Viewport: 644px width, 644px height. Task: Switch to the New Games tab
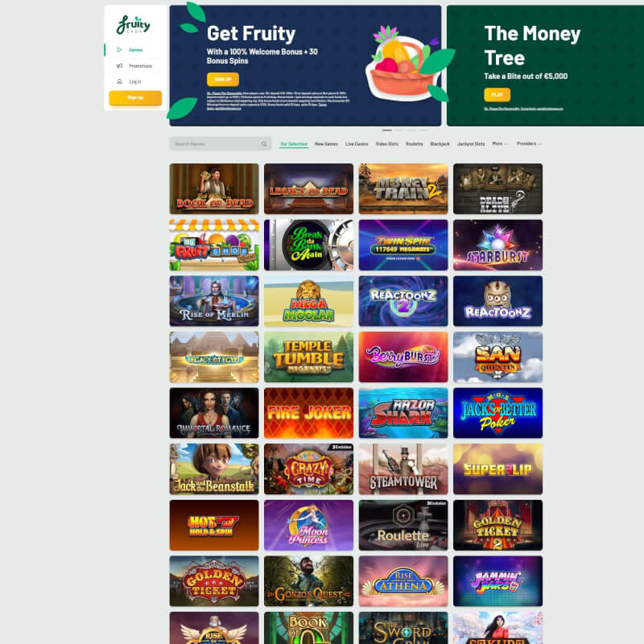coord(326,144)
